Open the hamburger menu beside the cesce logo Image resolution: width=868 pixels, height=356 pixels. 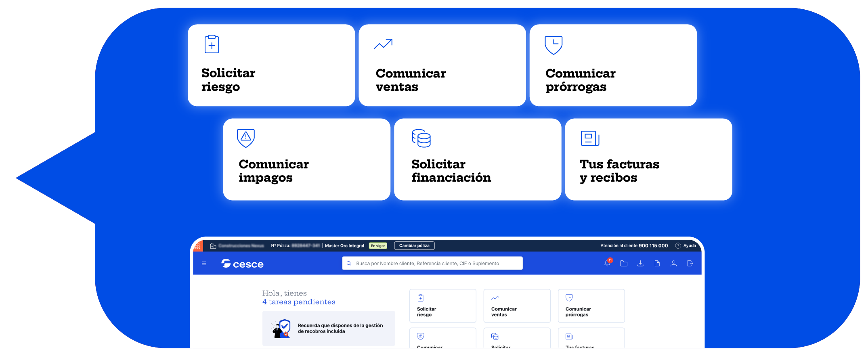point(204,264)
